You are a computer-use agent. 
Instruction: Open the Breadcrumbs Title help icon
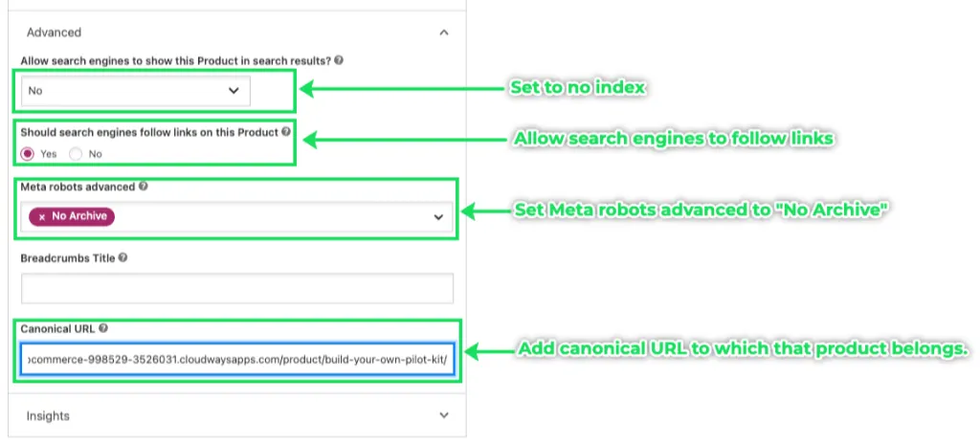point(123,257)
